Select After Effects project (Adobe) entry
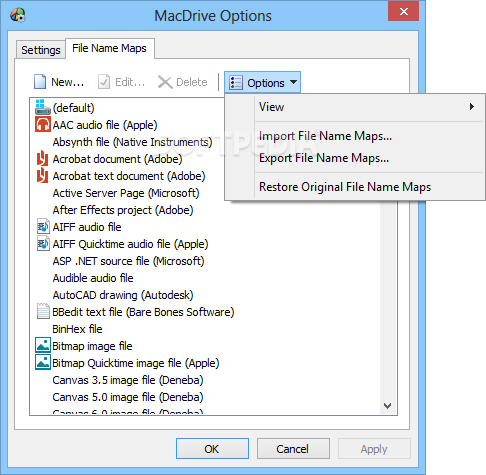Image resolution: width=486 pixels, height=475 pixels. tap(123, 210)
